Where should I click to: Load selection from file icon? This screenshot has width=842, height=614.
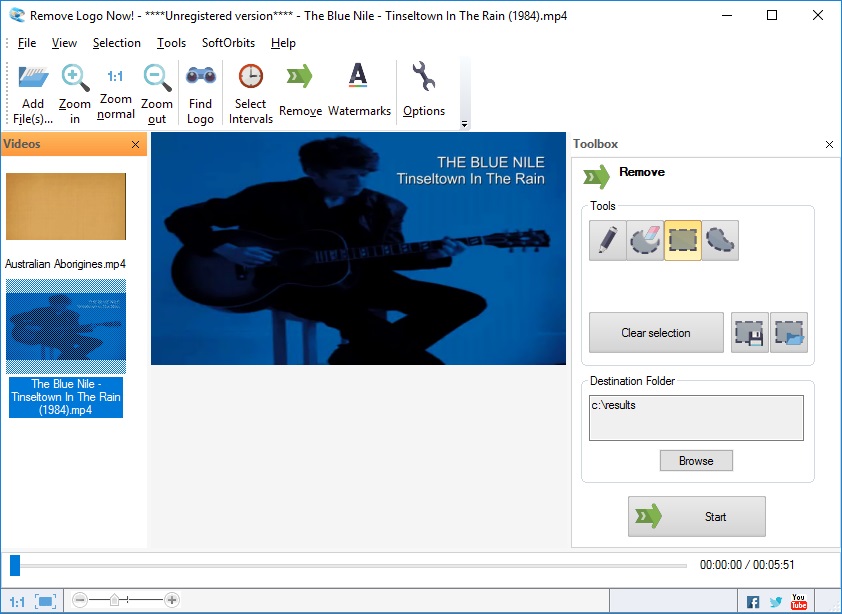coord(789,333)
